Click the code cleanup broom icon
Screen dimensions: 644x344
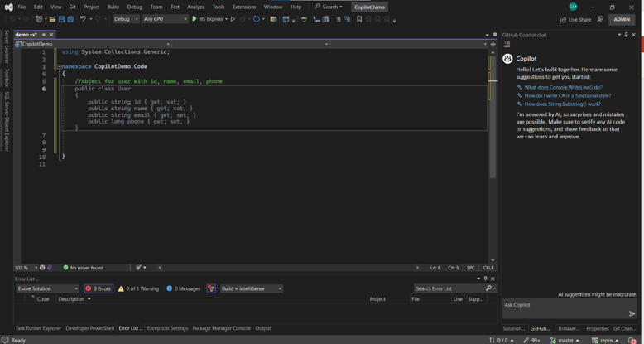coord(139,268)
